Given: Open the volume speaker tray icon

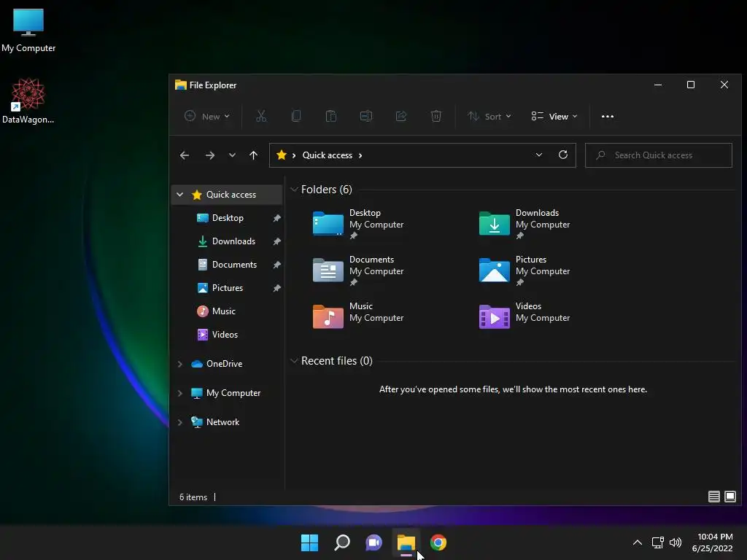Looking at the screenshot, I should click(x=676, y=542).
